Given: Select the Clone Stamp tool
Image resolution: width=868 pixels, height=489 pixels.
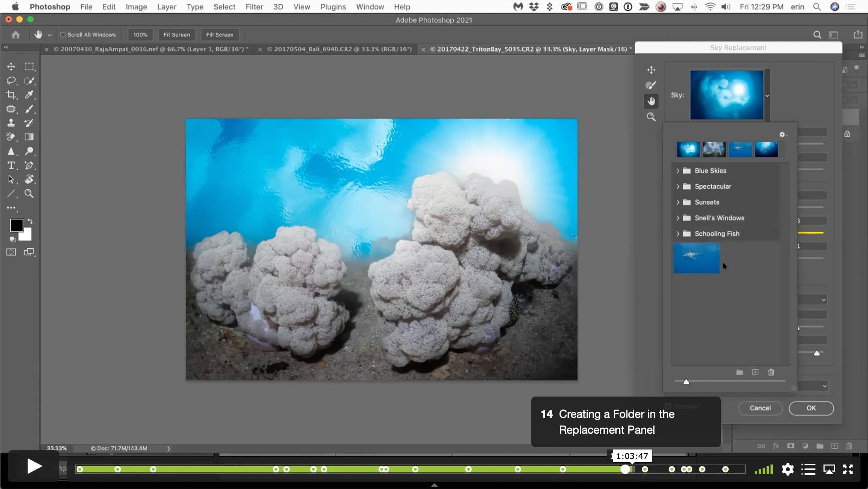Looking at the screenshot, I should click(x=11, y=123).
